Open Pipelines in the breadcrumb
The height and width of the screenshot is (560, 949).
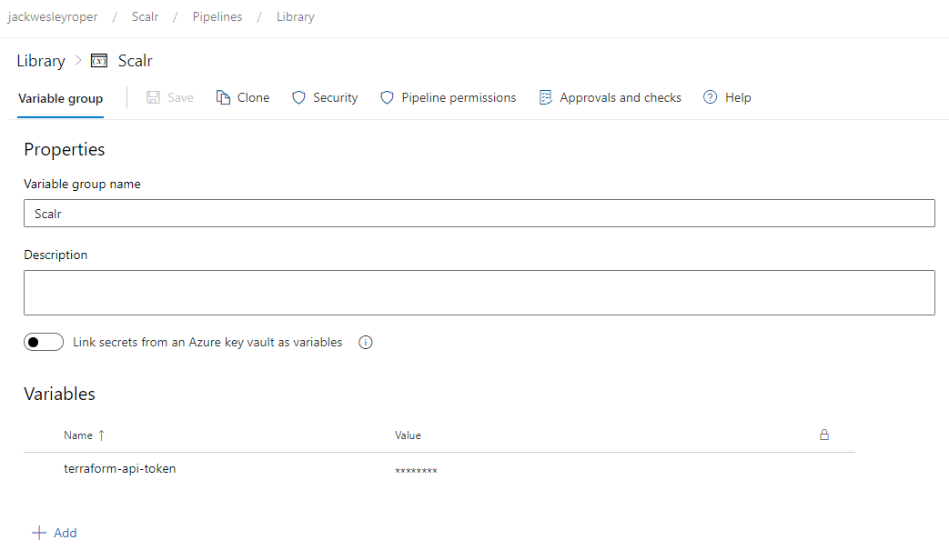(217, 16)
